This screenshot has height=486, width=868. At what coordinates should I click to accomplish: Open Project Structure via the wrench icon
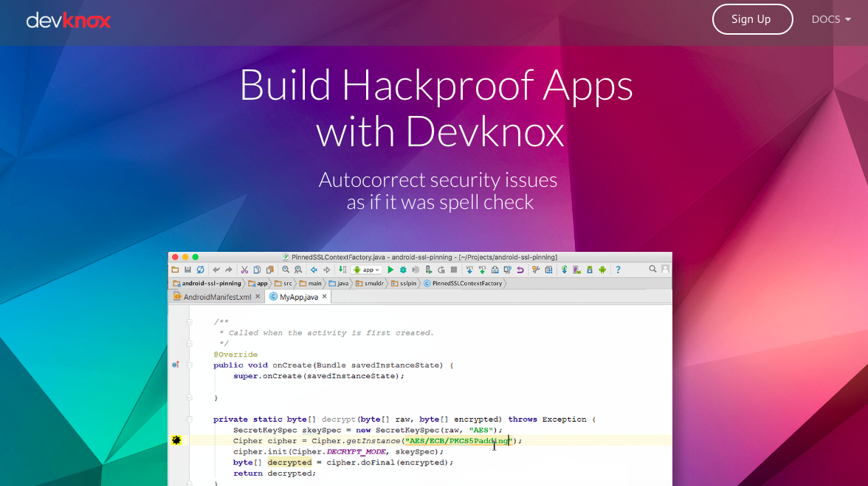coord(536,270)
